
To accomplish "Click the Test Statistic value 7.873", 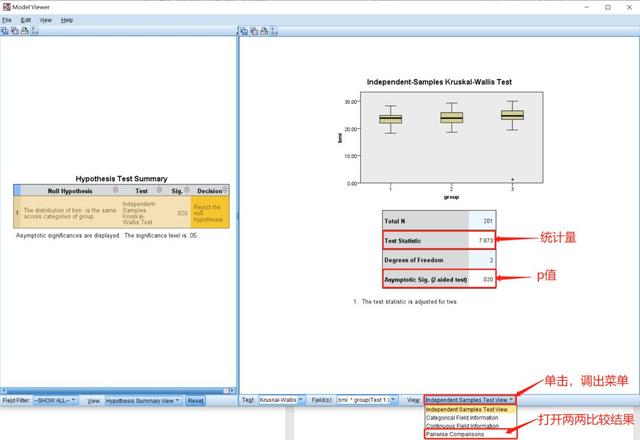I will coord(486,240).
